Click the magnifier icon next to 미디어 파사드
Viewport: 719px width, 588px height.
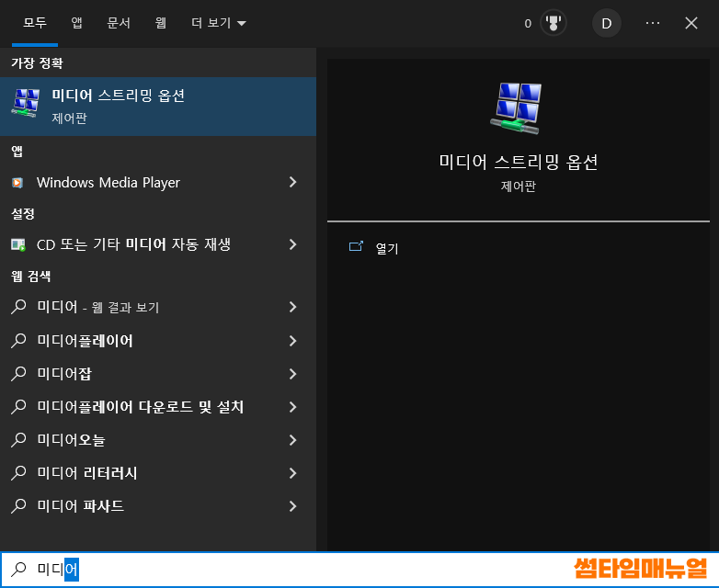[18, 505]
